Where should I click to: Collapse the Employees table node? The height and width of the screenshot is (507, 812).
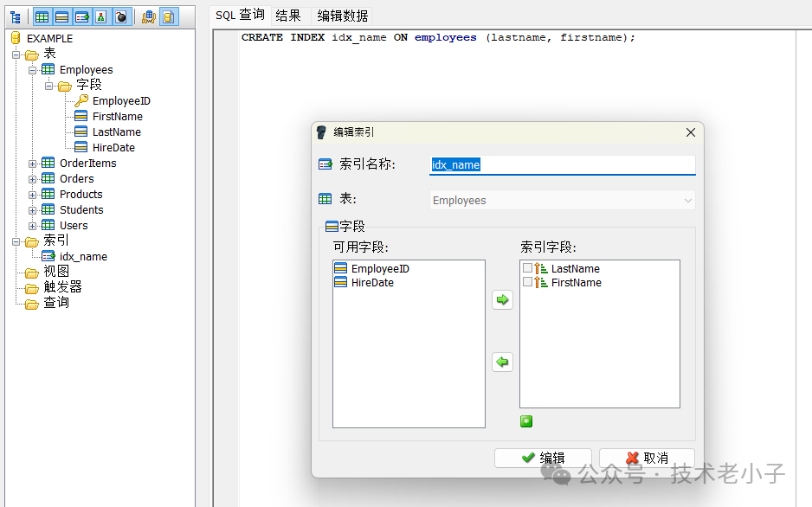click(33, 70)
